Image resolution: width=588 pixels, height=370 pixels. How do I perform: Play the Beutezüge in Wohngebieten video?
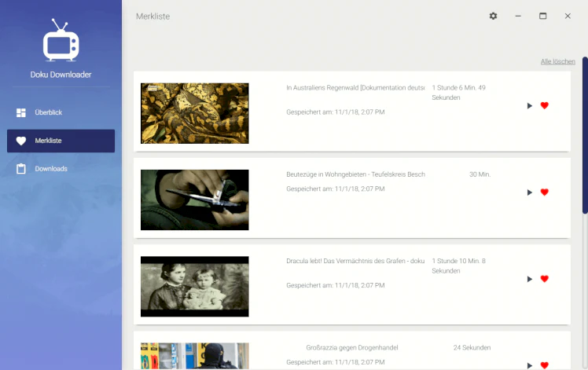[530, 192]
